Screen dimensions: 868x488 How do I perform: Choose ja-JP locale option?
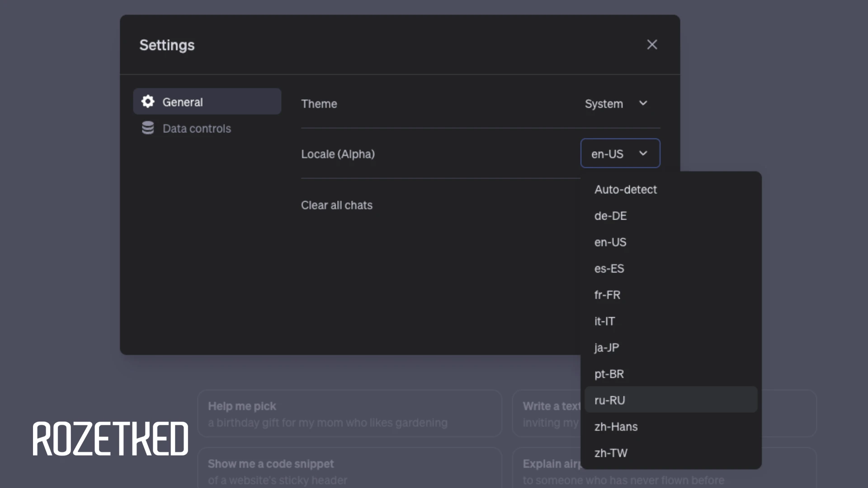[x=606, y=347]
